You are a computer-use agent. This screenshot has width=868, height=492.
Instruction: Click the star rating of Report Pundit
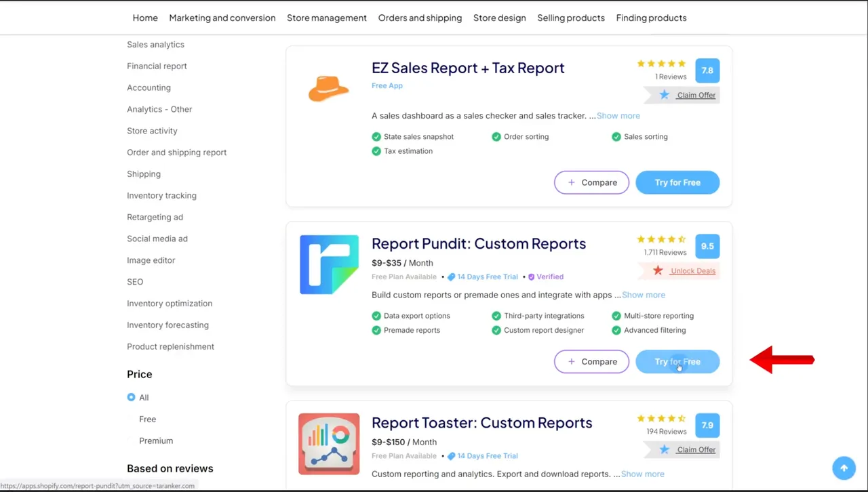[661, 239]
